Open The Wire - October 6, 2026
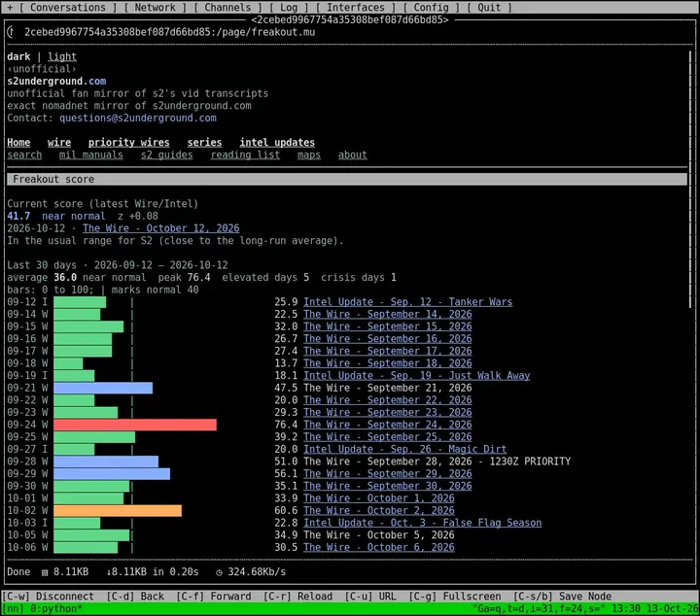700x616 pixels. [x=379, y=547]
